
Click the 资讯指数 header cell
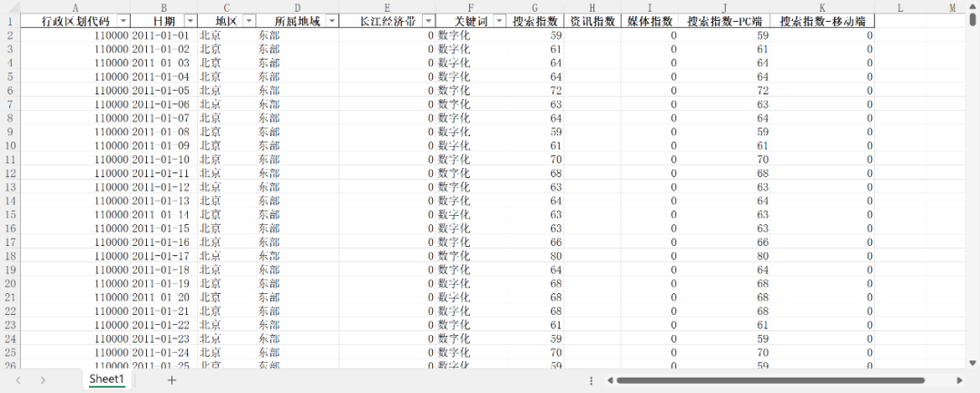pos(593,21)
